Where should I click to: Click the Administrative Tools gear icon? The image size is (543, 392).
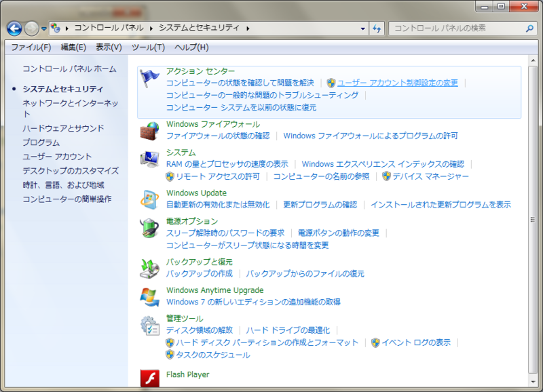point(149,326)
